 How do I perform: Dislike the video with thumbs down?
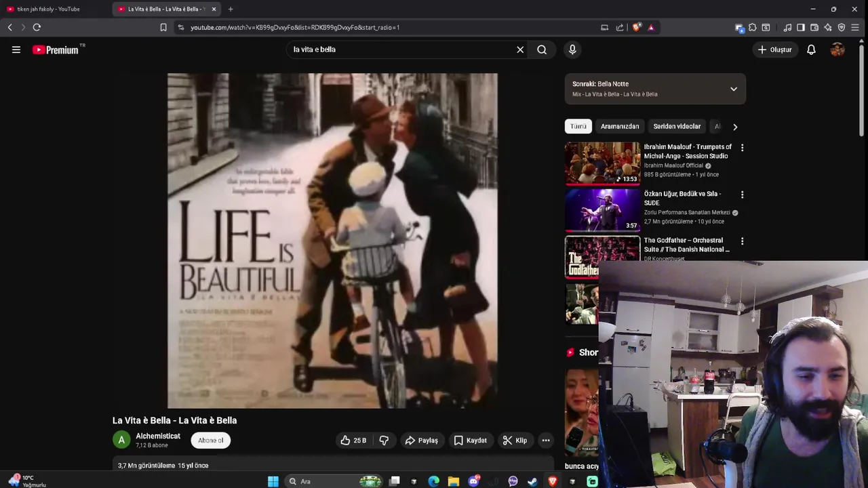[384, 441]
